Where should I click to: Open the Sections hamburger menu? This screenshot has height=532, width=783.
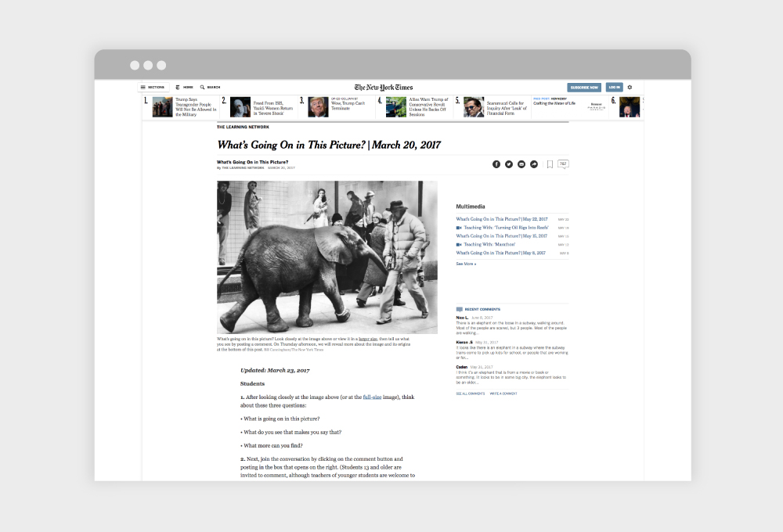click(x=153, y=87)
